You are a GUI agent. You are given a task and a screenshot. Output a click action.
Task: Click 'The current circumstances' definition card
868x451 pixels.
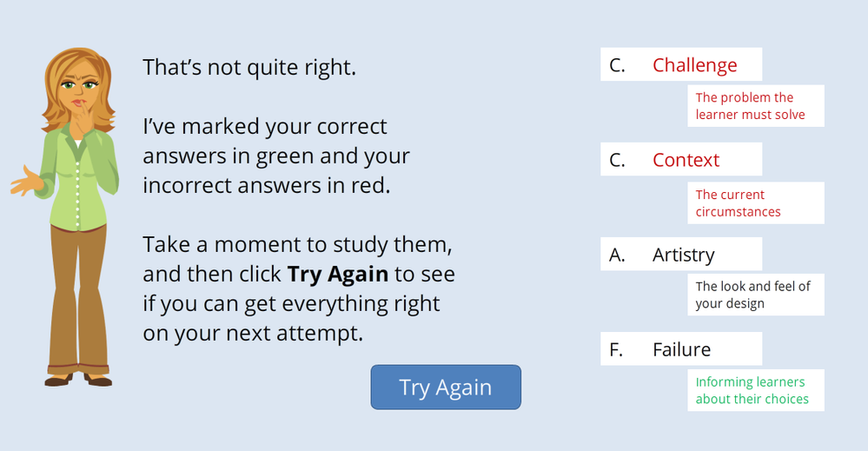[756, 203]
